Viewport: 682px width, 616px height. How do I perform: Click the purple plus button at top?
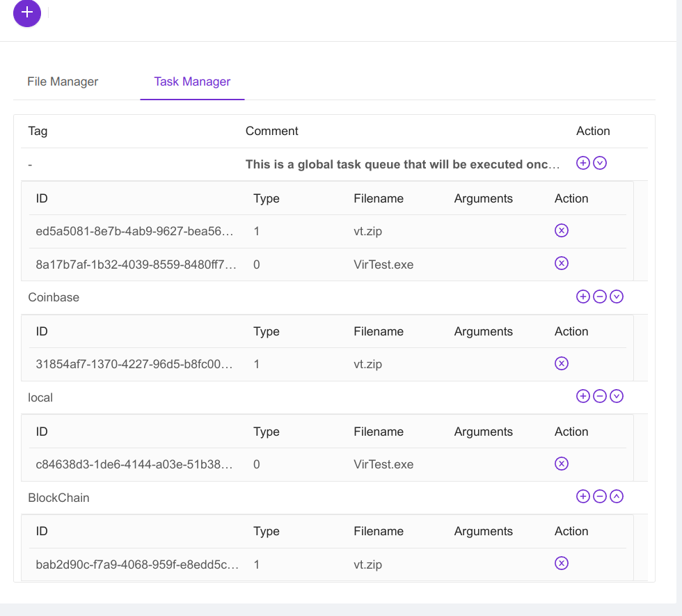27,13
